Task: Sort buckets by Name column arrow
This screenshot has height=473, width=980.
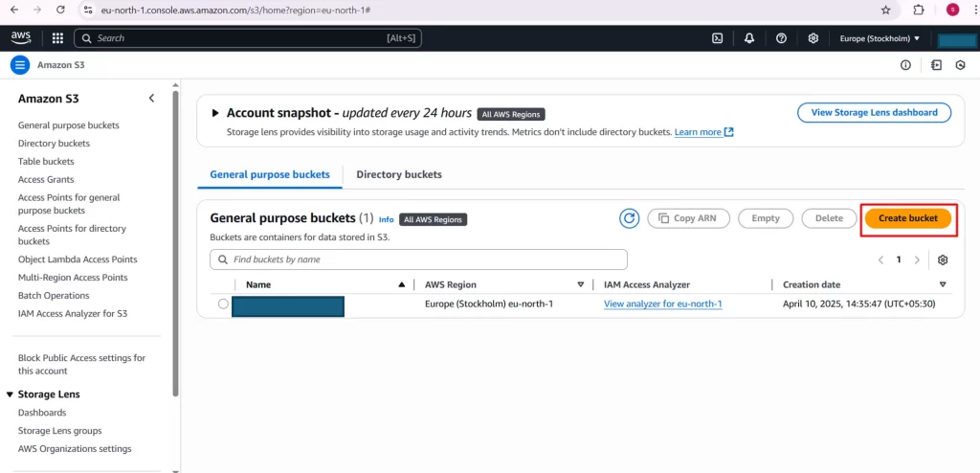Action: click(x=402, y=284)
